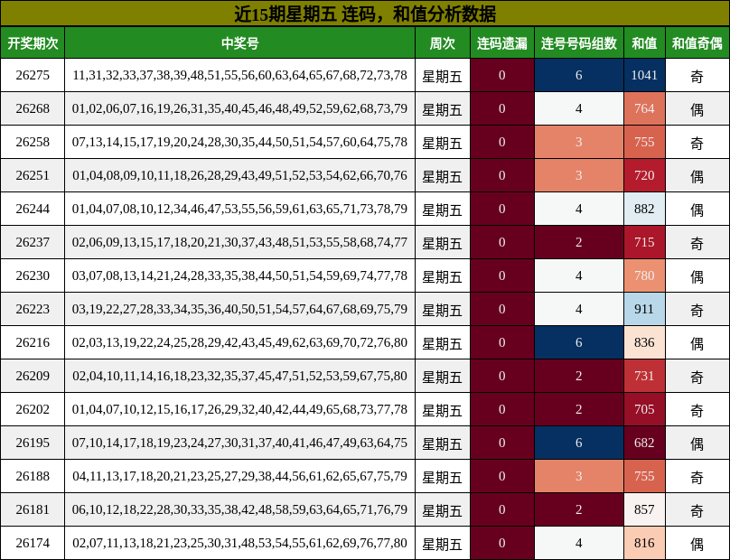Image resolution: width=730 pixels, height=560 pixels.
Task: Click group count 3 in row 26251
Action: coord(579,175)
